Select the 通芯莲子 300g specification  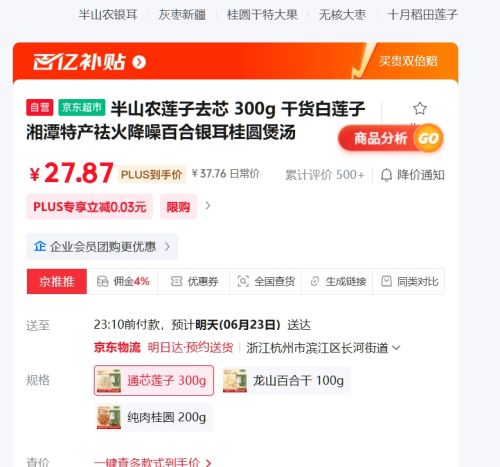154,380
